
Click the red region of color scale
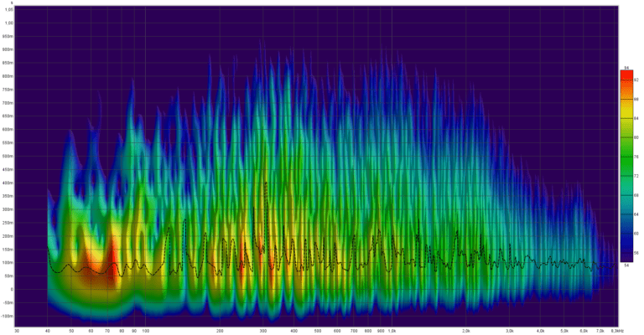[626, 78]
